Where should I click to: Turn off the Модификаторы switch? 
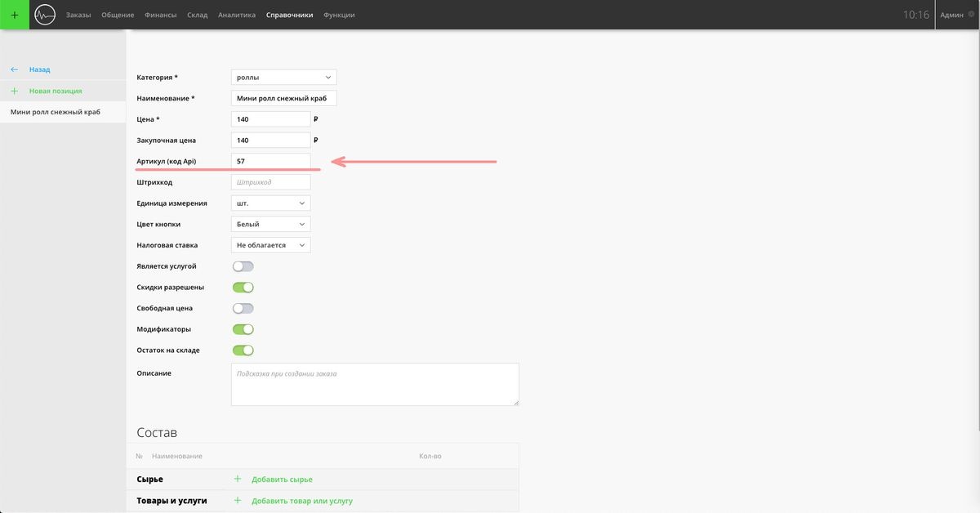coord(243,329)
